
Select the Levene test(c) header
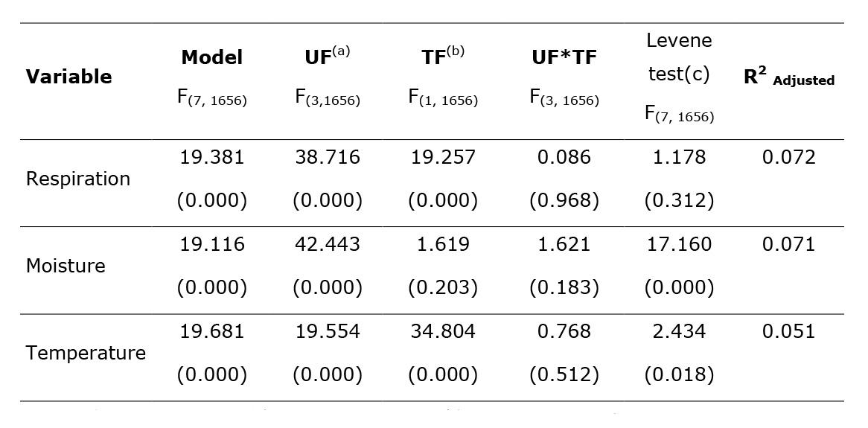(678, 57)
